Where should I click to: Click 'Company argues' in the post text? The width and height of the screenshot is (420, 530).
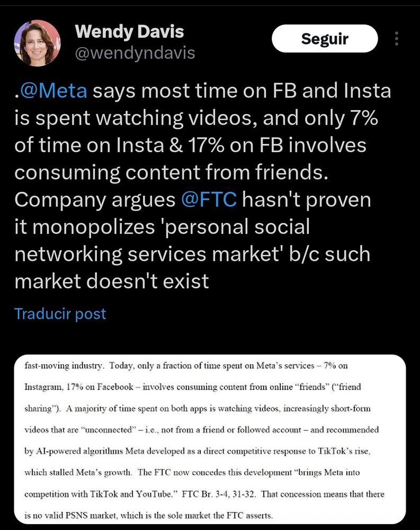95,200
